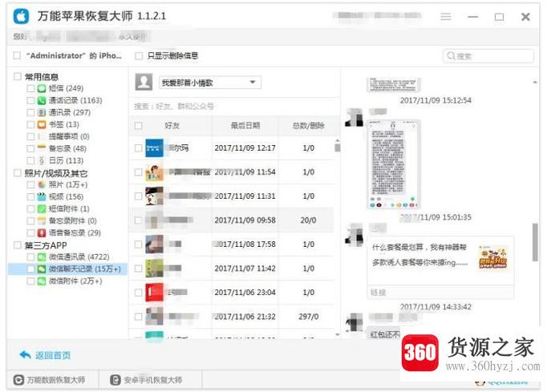
Task: Click the 微信通讯录 WeChat icon
Action: [42, 257]
